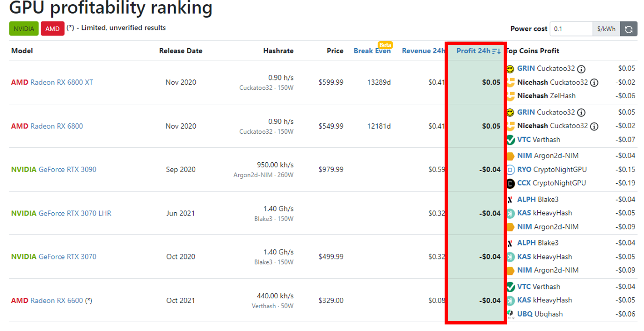The image size is (644, 331).
Task: Click NIM icon in RTX 3070 LHR row
Action: [x=510, y=227]
